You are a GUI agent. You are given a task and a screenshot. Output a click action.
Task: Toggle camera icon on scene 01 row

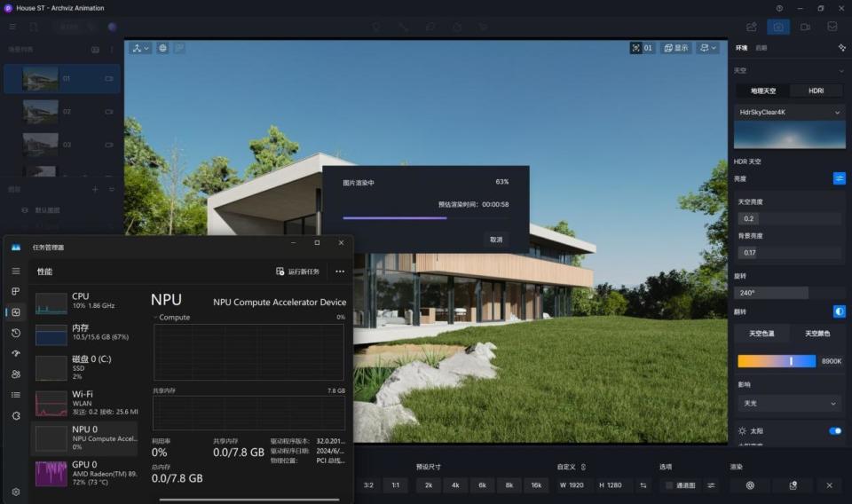(108, 78)
